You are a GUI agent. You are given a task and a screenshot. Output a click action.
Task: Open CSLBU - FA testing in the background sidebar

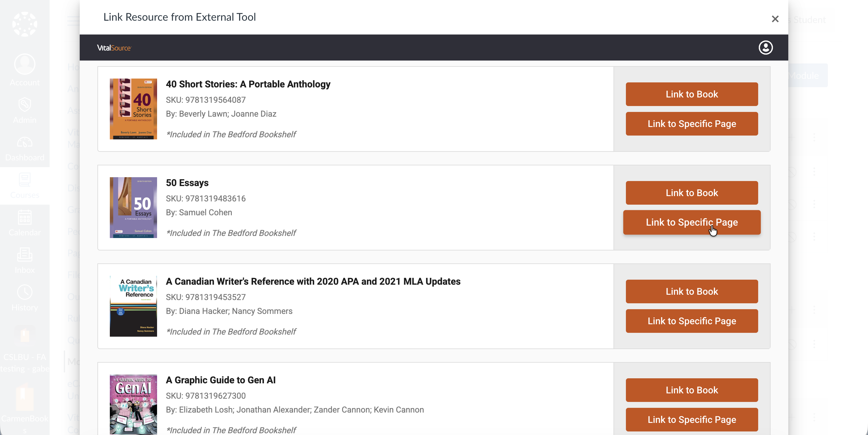click(25, 349)
